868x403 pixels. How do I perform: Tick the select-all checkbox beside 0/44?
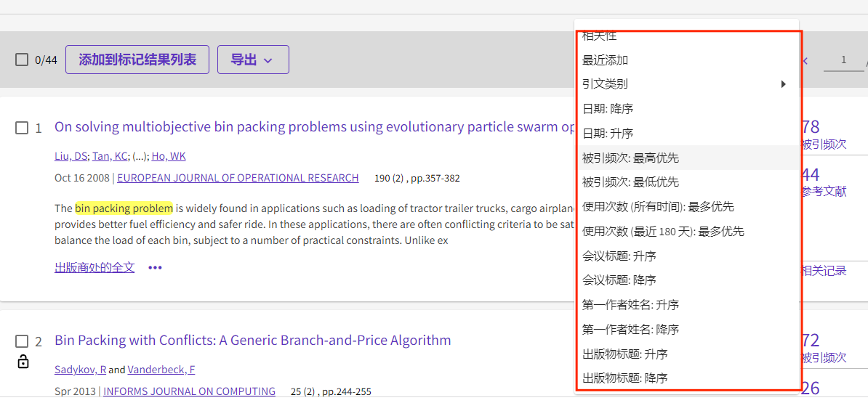(x=22, y=60)
